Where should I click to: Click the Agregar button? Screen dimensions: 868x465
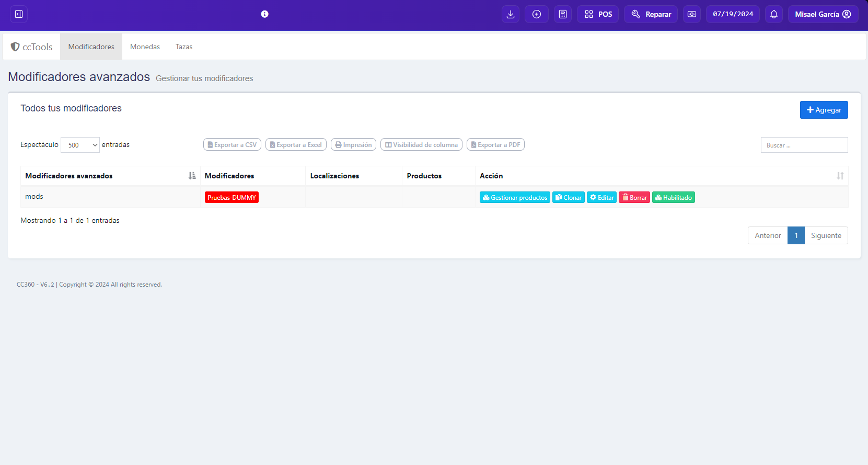(824, 110)
